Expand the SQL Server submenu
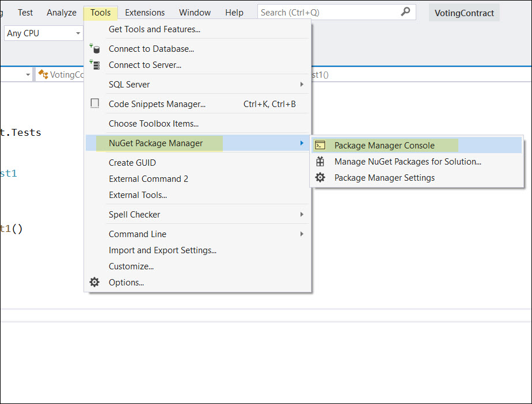This screenshot has height=404, width=532. click(x=302, y=85)
